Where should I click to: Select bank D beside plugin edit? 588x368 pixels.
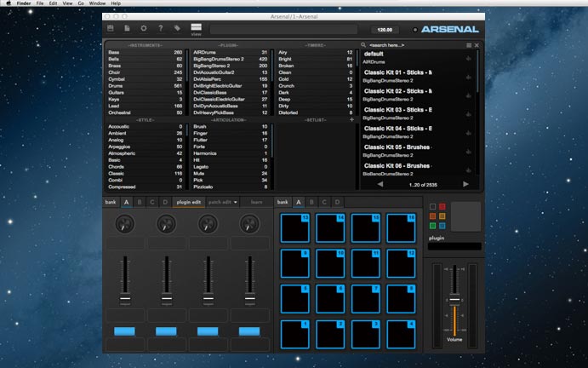(165, 202)
